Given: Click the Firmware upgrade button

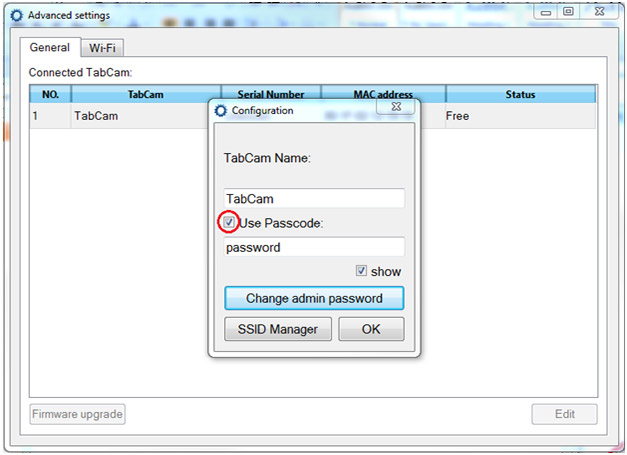Looking at the screenshot, I should click(77, 414).
